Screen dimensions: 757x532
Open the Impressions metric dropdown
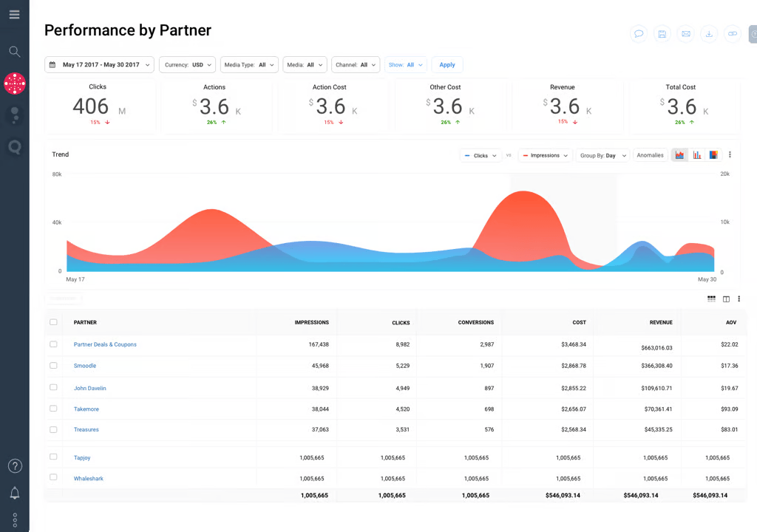pos(545,155)
